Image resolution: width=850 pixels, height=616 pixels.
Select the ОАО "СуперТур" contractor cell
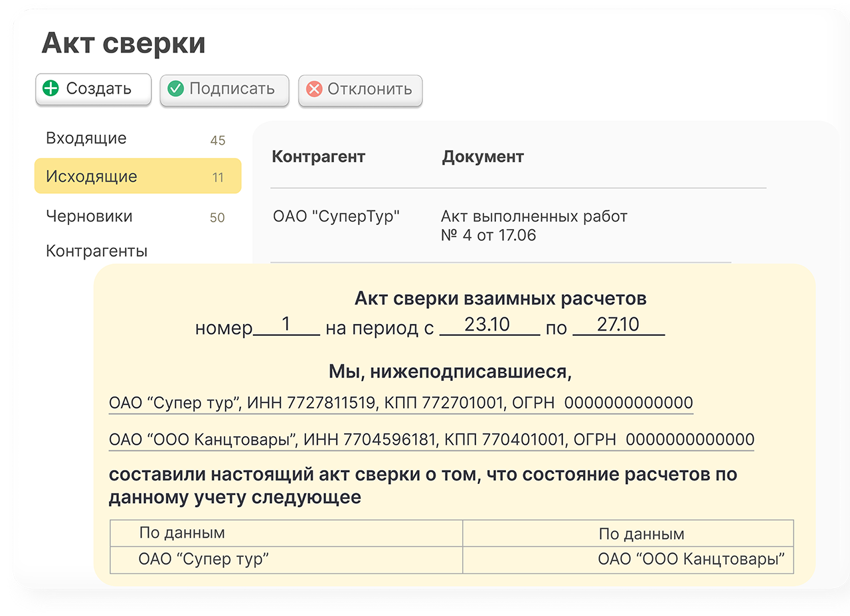coord(337,216)
